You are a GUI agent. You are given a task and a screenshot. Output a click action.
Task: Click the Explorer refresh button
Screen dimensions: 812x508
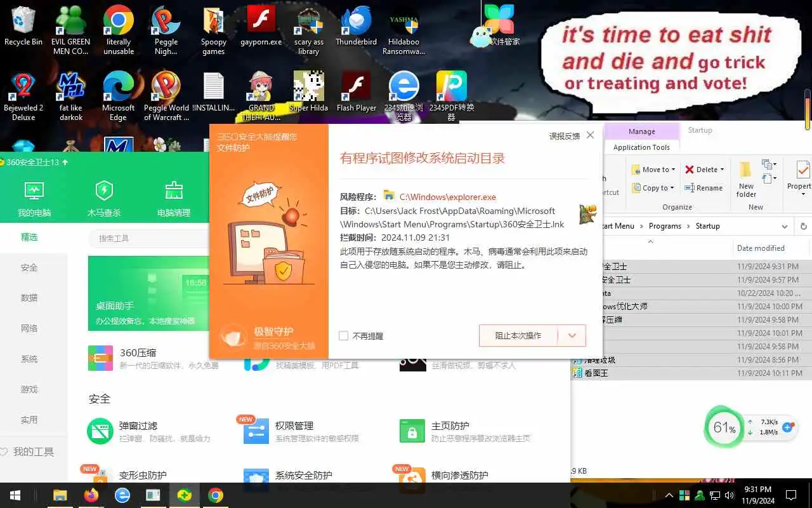pyautogui.click(x=804, y=226)
